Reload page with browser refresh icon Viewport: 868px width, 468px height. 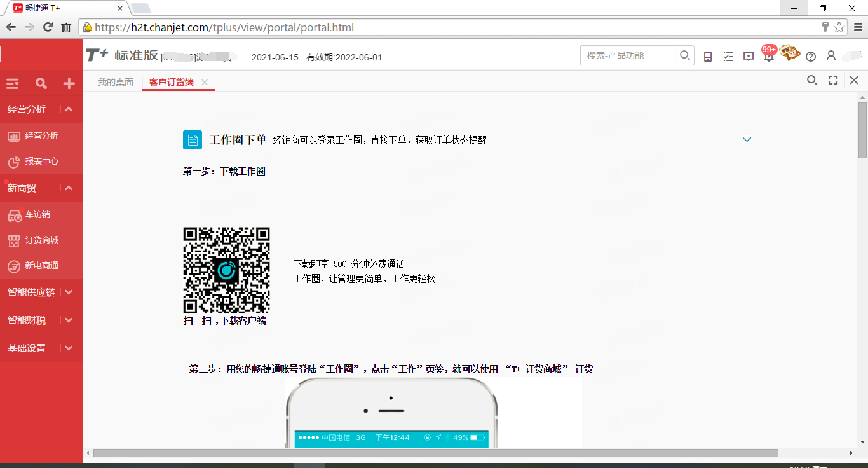[48, 27]
